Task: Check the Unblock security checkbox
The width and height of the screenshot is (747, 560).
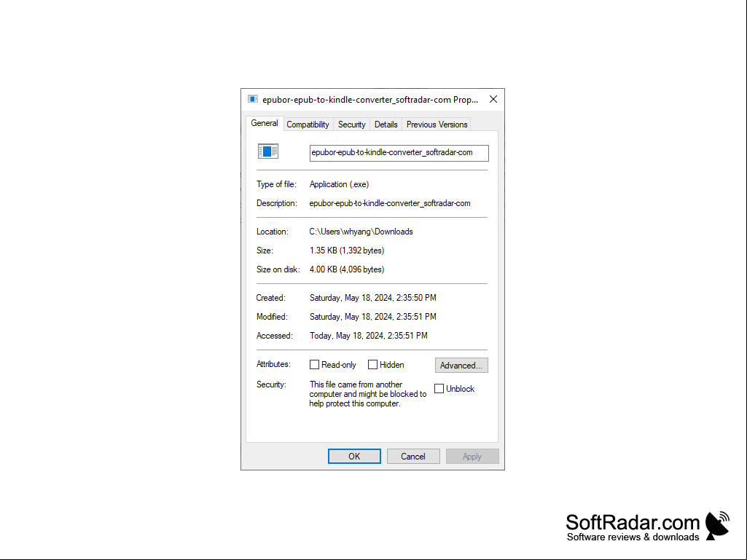Action: (439, 389)
